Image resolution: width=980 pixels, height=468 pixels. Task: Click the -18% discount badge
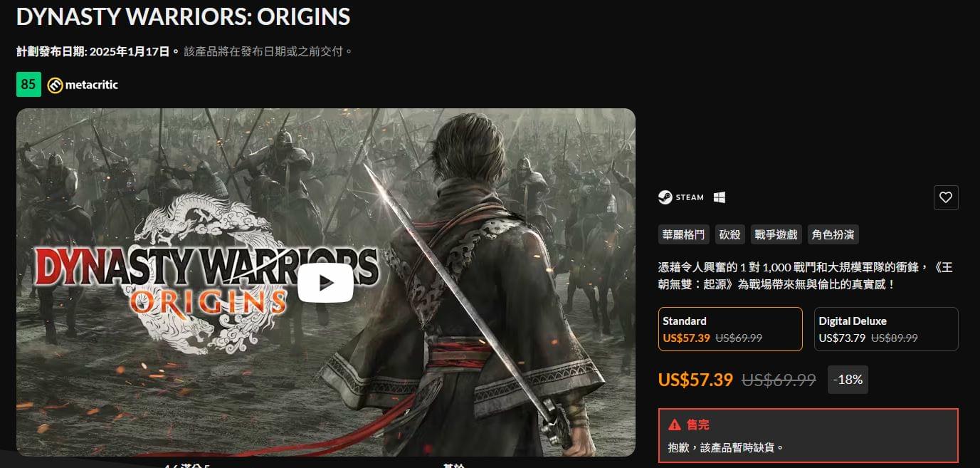pos(848,380)
